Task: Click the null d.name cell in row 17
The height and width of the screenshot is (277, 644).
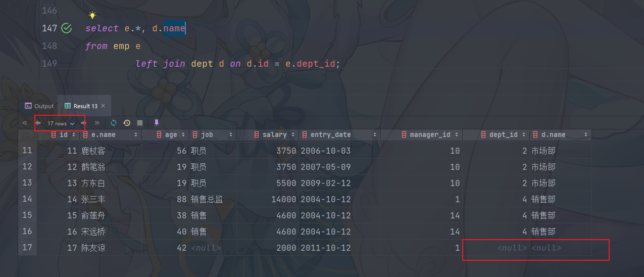Action: point(547,248)
